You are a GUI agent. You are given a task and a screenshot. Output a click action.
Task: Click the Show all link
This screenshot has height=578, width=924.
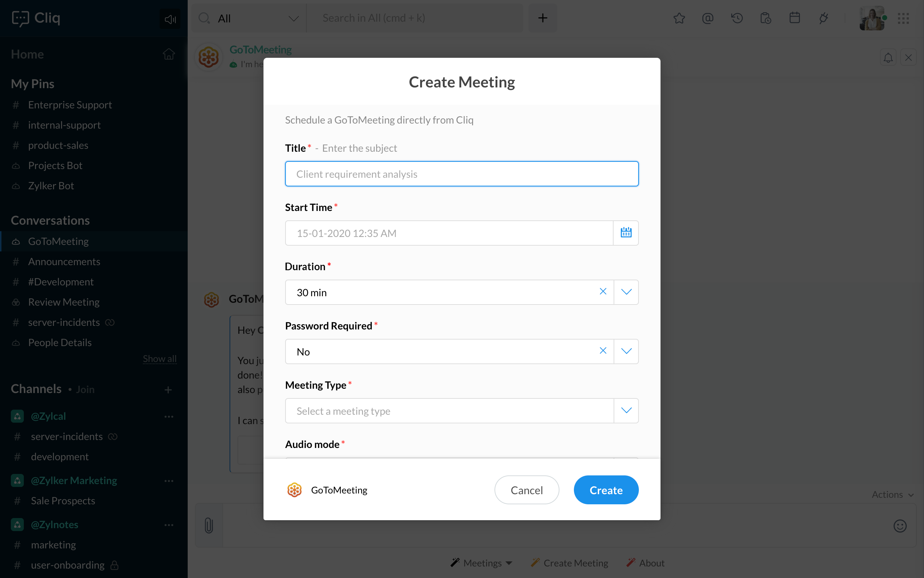coord(160,359)
